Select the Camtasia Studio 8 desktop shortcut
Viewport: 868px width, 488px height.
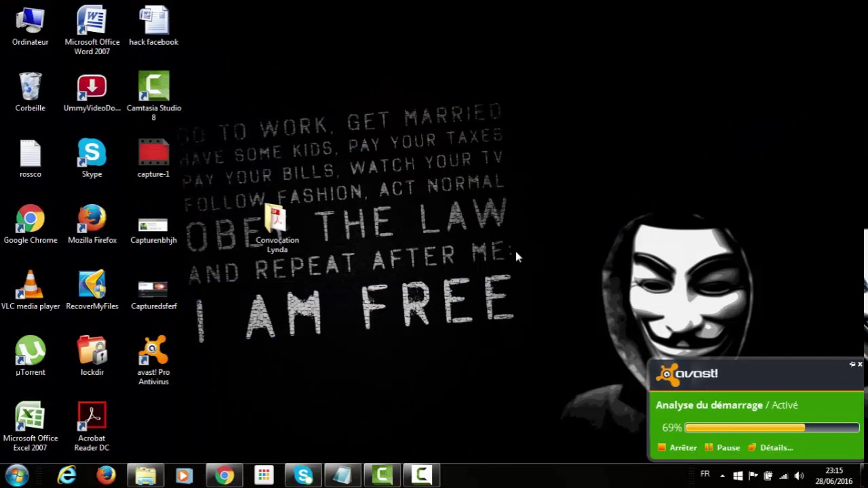[154, 96]
